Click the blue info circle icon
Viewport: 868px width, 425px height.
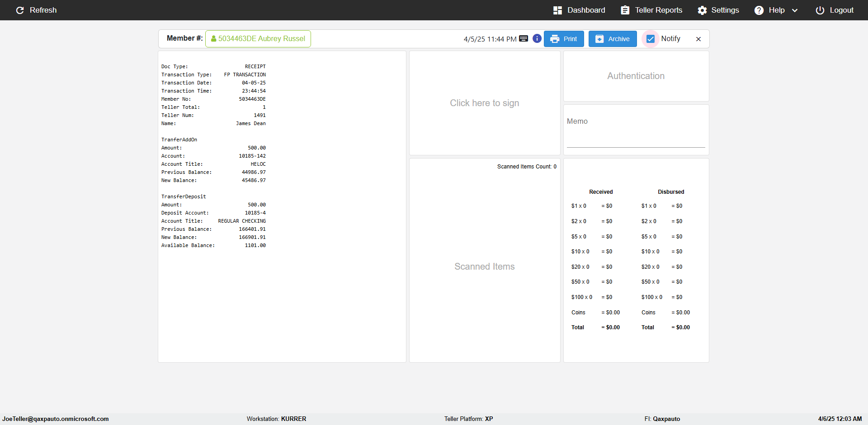click(x=537, y=39)
